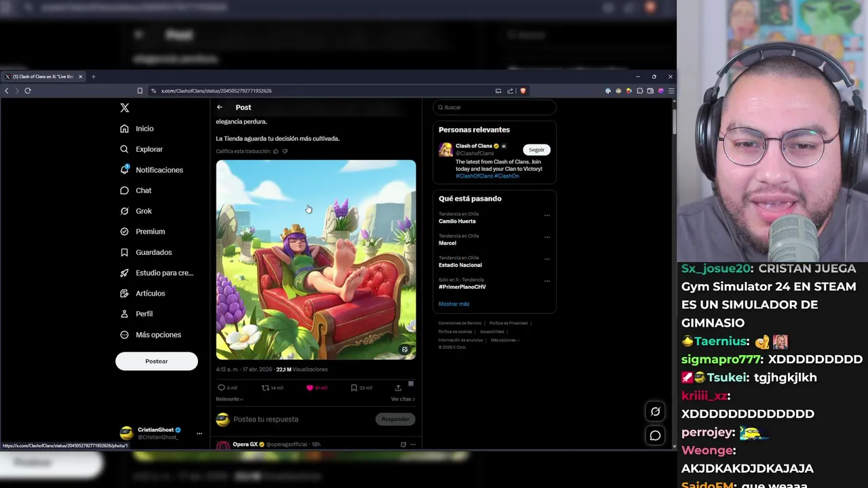The width and height of the screenshot is (868, 488).
Task: Click the Postear button
Action: [157, 361]
